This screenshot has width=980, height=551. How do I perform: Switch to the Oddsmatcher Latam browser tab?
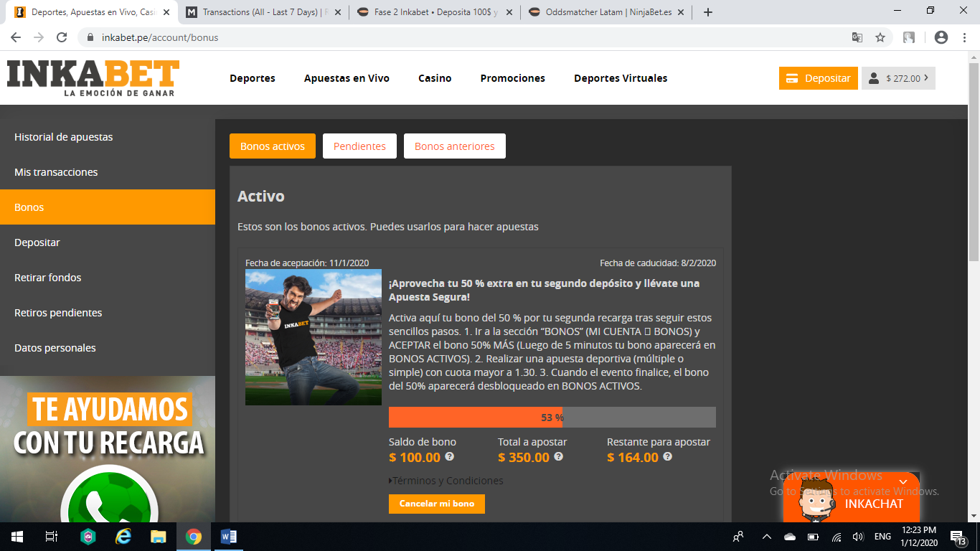coord(607,12)
